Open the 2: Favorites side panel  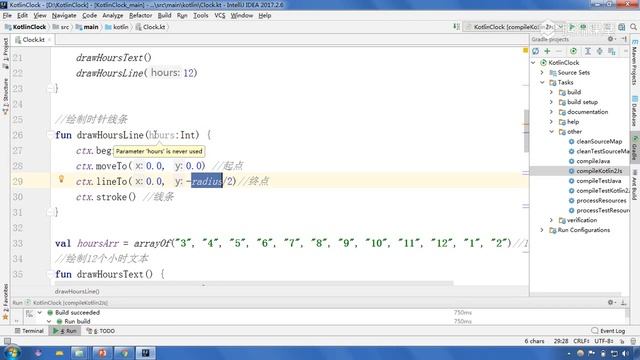pyautogui.click(x=5, y=302)
